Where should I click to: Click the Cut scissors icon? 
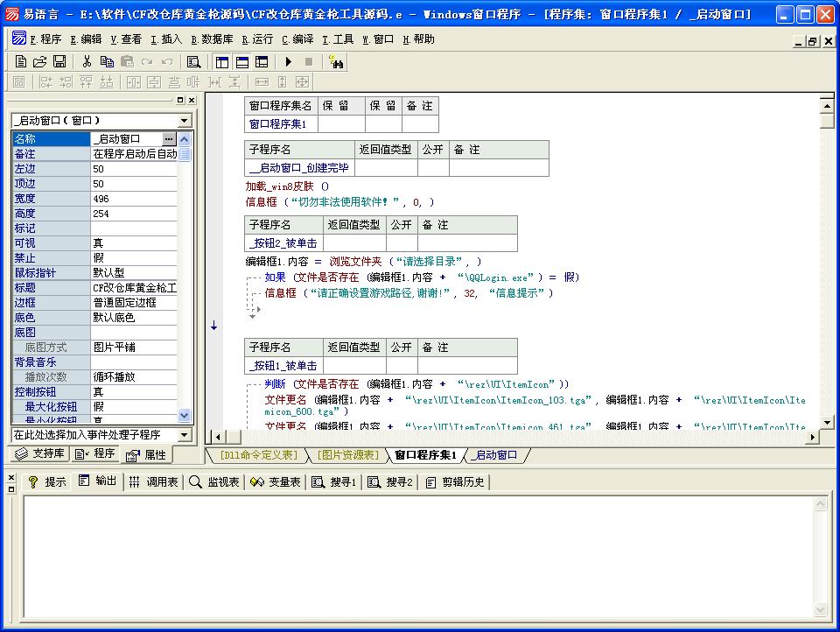pos(87,61)
